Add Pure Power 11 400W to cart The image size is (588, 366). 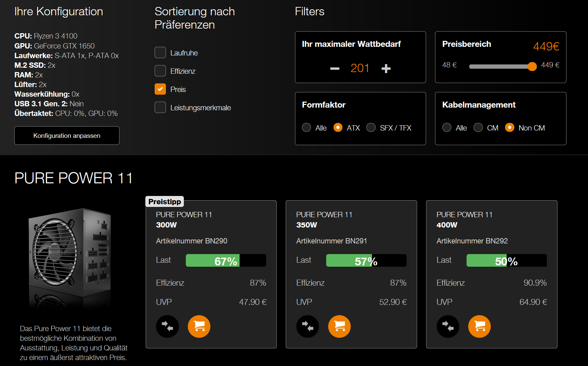click(x=479, y=326)
